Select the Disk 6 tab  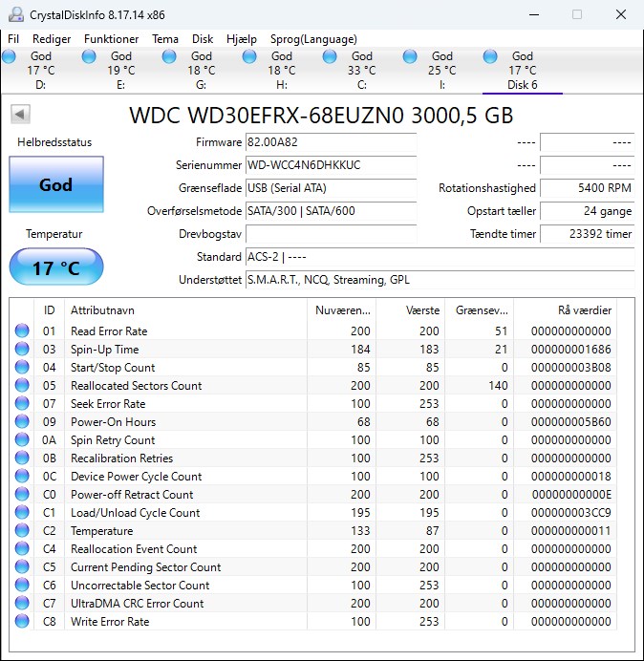[x=522, y=71]
